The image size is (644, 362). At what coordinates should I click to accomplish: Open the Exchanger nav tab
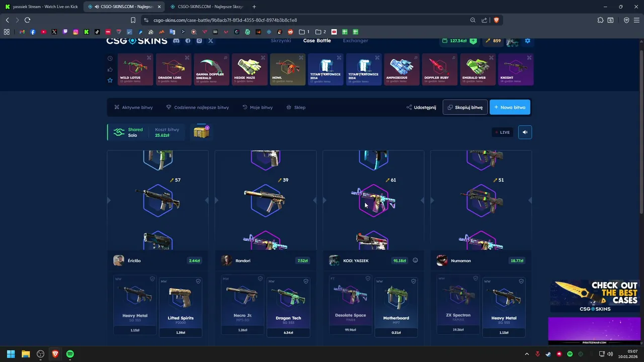tap(356, 40)
